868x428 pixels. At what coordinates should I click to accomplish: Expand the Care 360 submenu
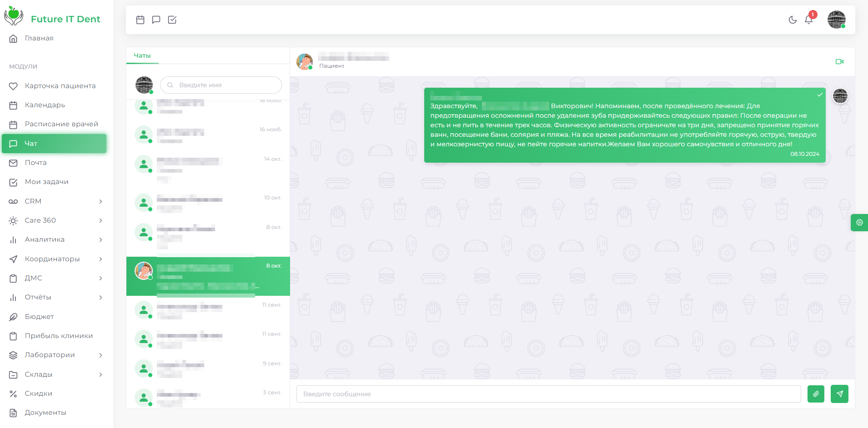(55, 220)
